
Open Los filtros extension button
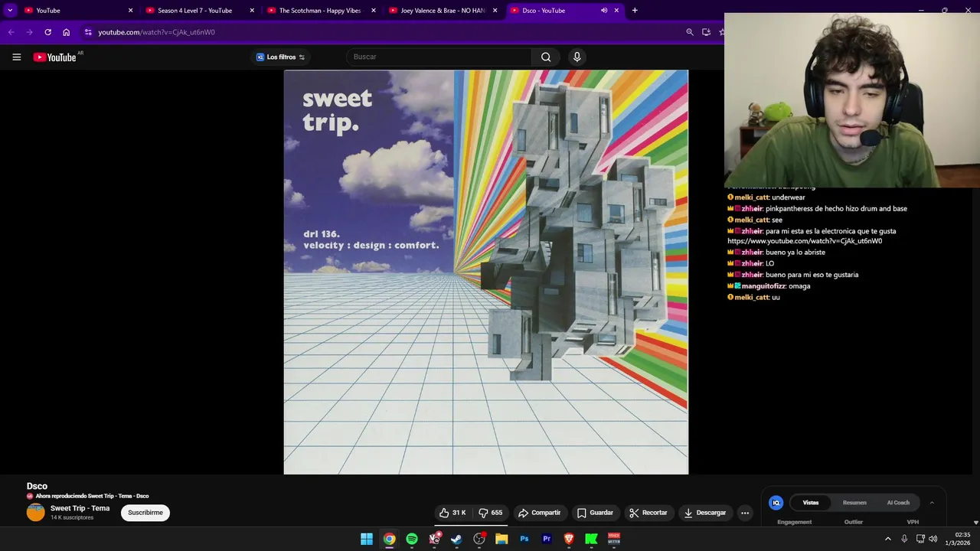pos(280,57)
